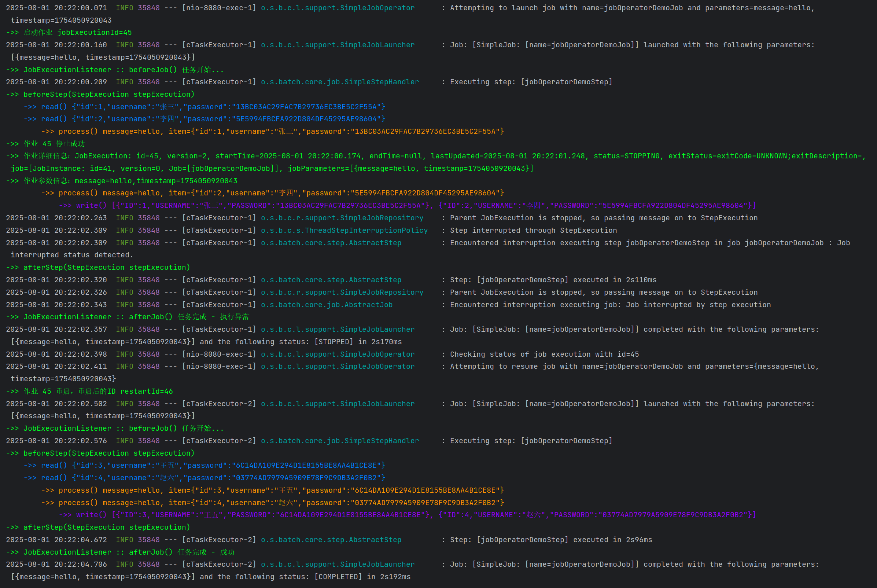Select the read() line for id 3 王五
This screenshot has width=877, height=588.
204,465
